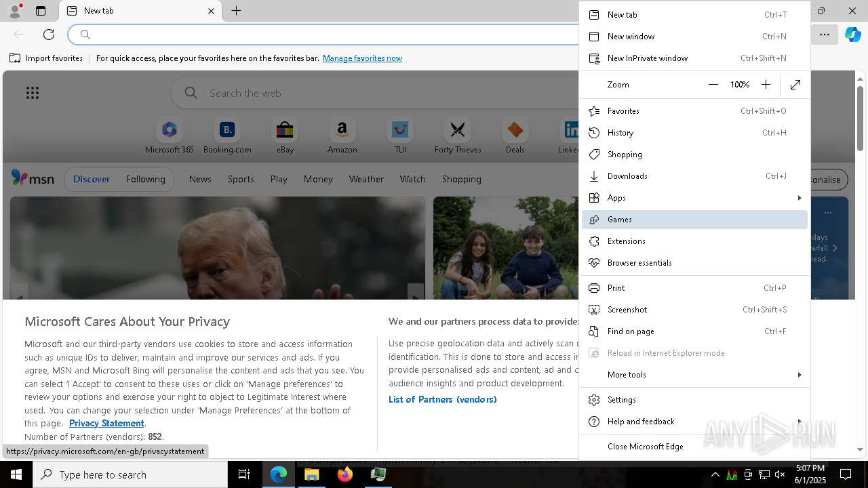
Task: Open File Explorer from the taskbar
Action: tap(312, 474)
